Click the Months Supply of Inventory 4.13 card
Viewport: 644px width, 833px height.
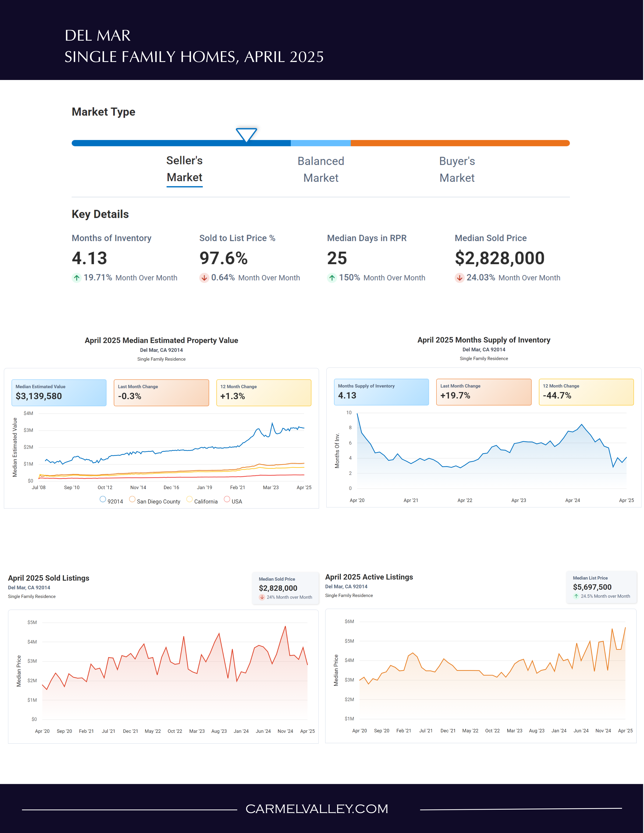point(381,392)
